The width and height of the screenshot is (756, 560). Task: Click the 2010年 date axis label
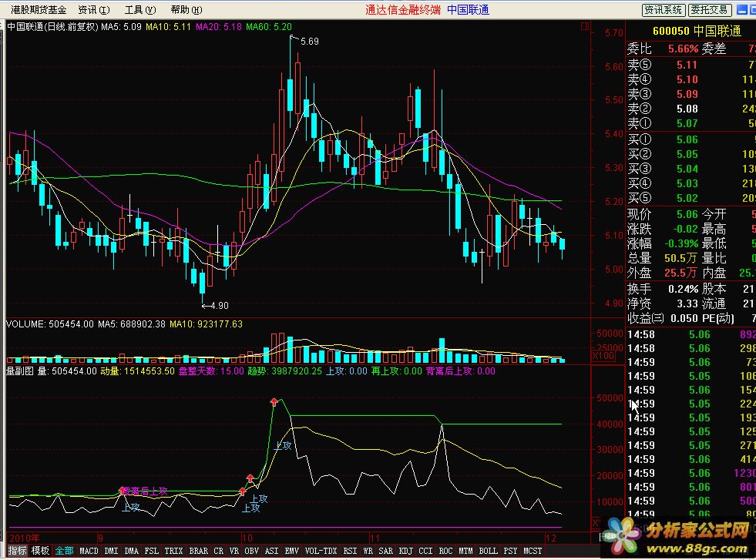click(24, 538)
